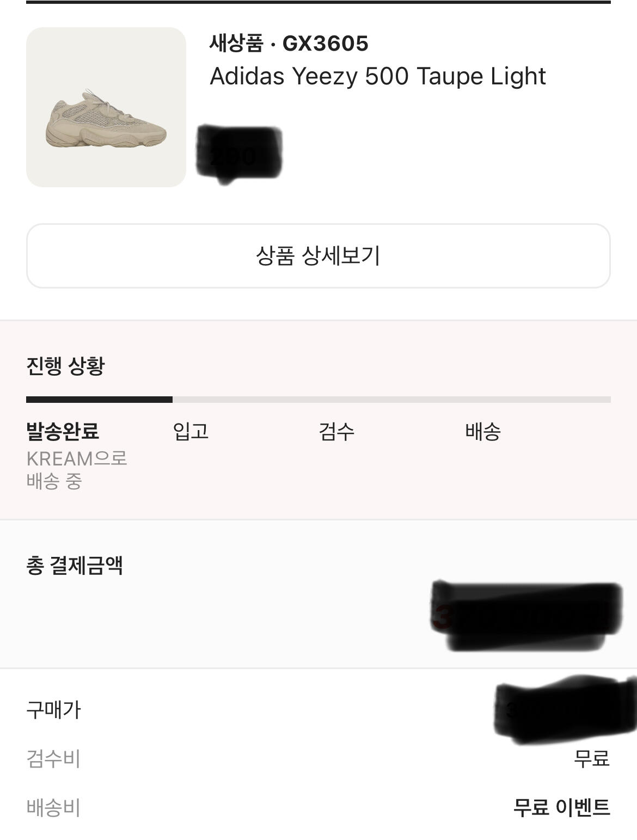
Task: Select the Adidas Yeezy 500 Taupe Light title
Action: 378,76
